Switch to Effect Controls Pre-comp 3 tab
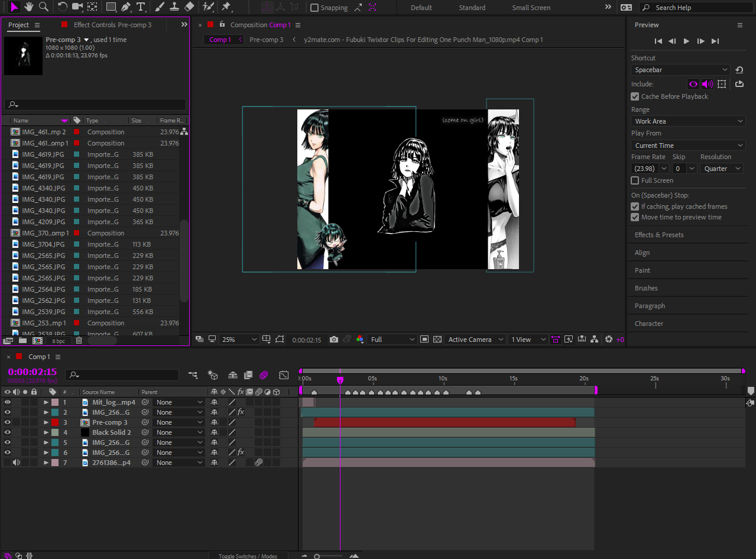The height and width of the screenshot is (559, 756). point(112,25)
